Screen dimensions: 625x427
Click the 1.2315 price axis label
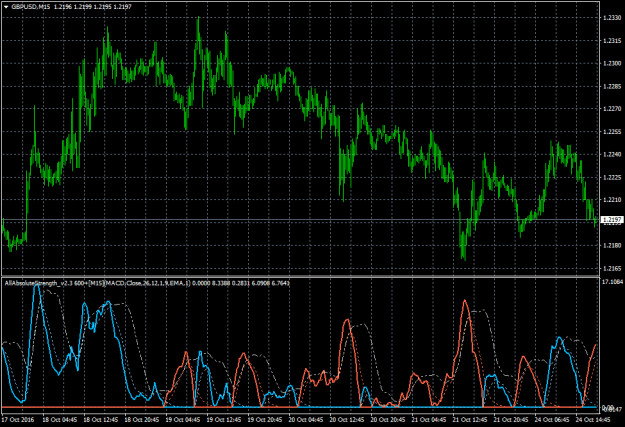(612, 41)
